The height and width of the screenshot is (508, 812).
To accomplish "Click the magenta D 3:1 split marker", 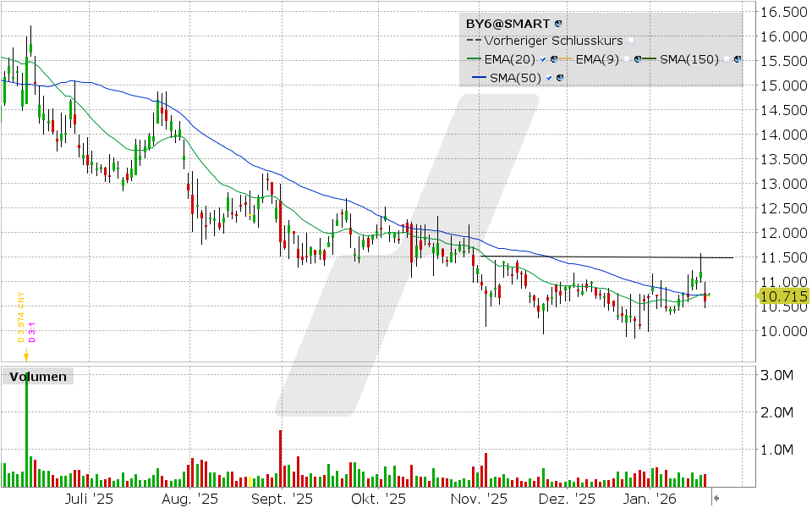I will coord(32,330).
